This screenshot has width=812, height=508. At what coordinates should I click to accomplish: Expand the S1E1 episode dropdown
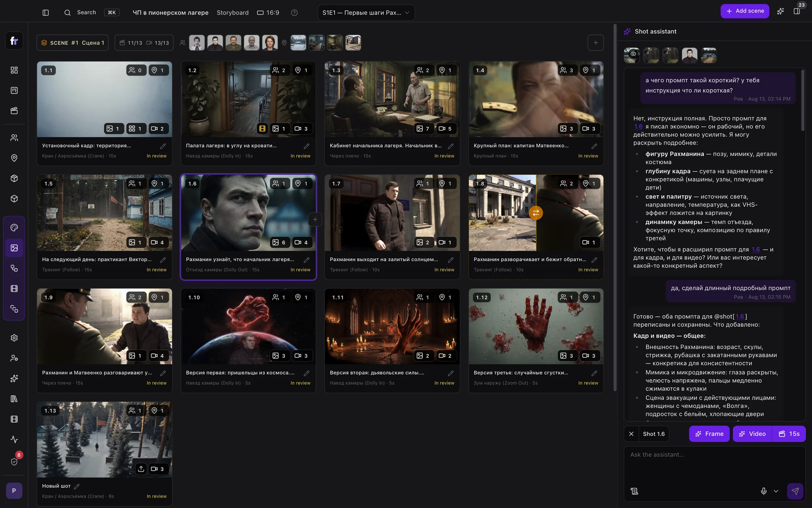coord(366,13)
